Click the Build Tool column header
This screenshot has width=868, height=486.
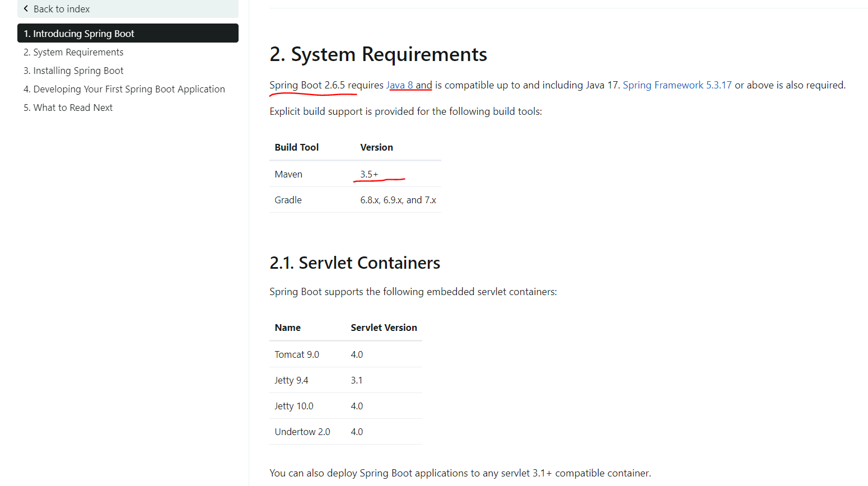pos(296,147)
